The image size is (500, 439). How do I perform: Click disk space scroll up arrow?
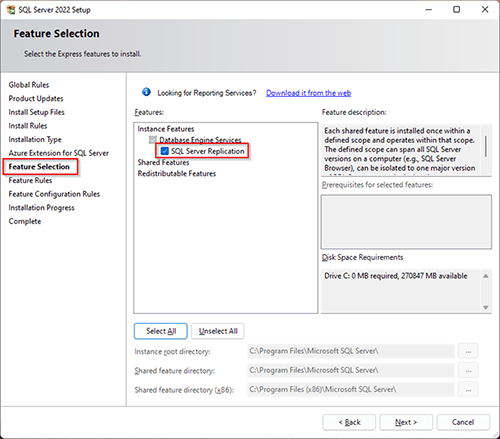pyautogui.click(x=486, y=276)
